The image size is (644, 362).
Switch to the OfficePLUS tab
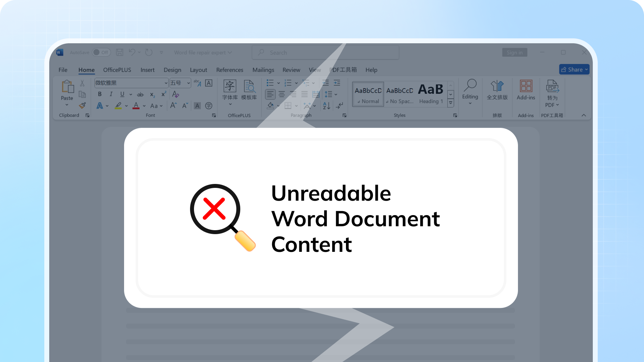coord(117,70)
